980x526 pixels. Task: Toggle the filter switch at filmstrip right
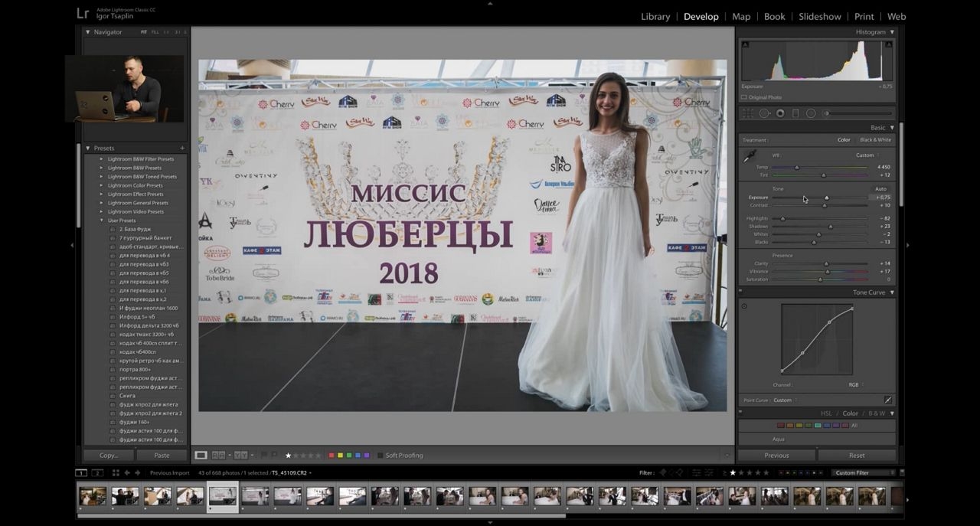click(902, 472)
